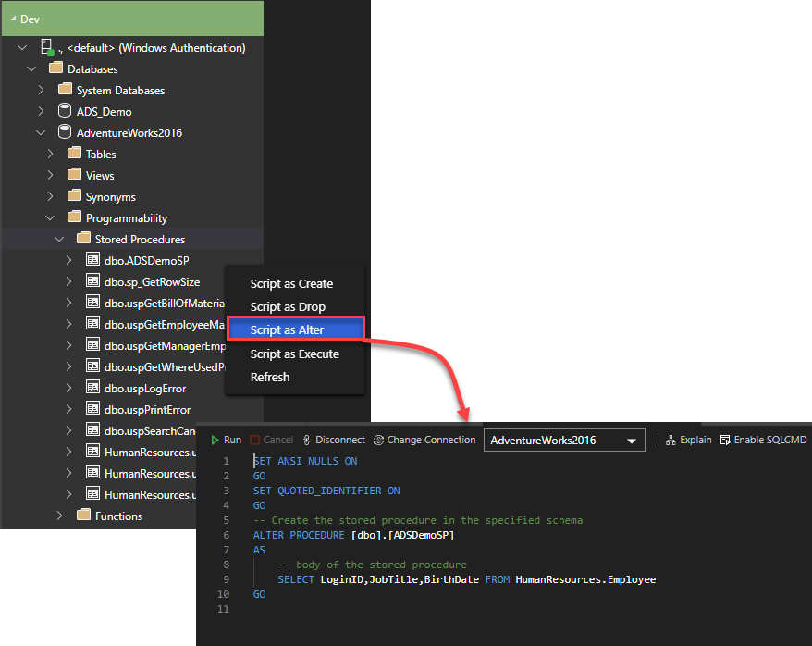Screen dimensions: 812x646
Task: Click the Programmability folder icon
Action: pyautogui.click(x=75, y=217)
